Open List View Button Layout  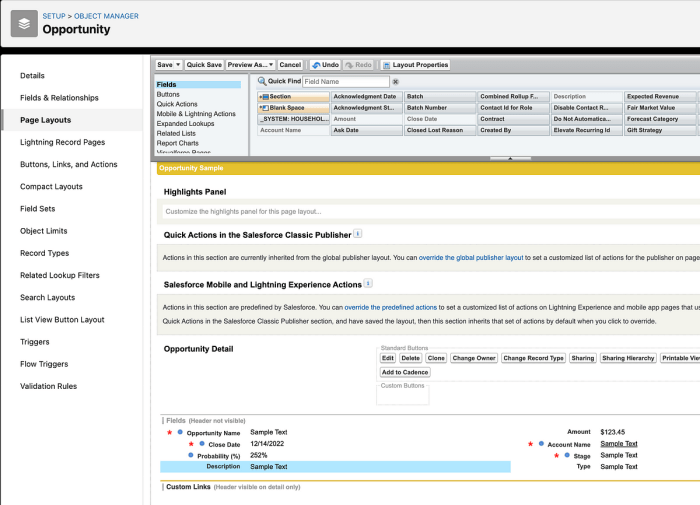tap(62, 320)
